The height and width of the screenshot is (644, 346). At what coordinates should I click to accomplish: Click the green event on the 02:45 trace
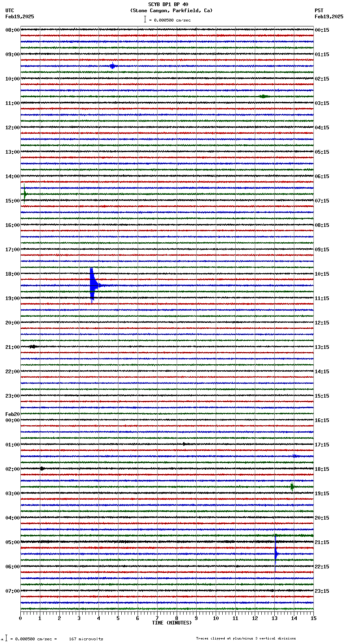click(x=292, y=487)
